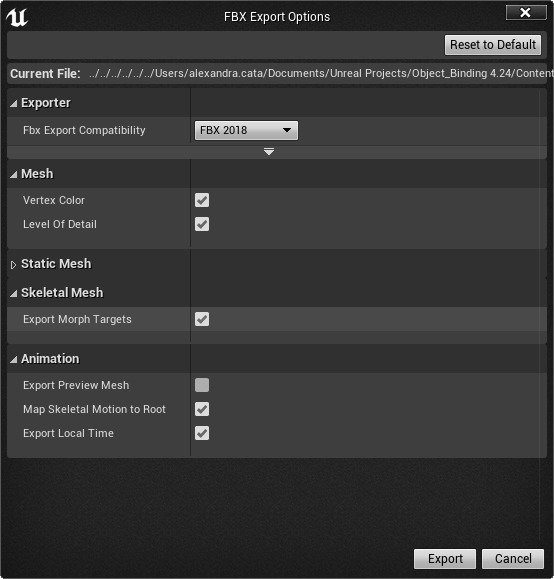The width and height of the screenshot is (554, 579).
Task: Expand the Static Mesh section
Action: click(14, 265)
